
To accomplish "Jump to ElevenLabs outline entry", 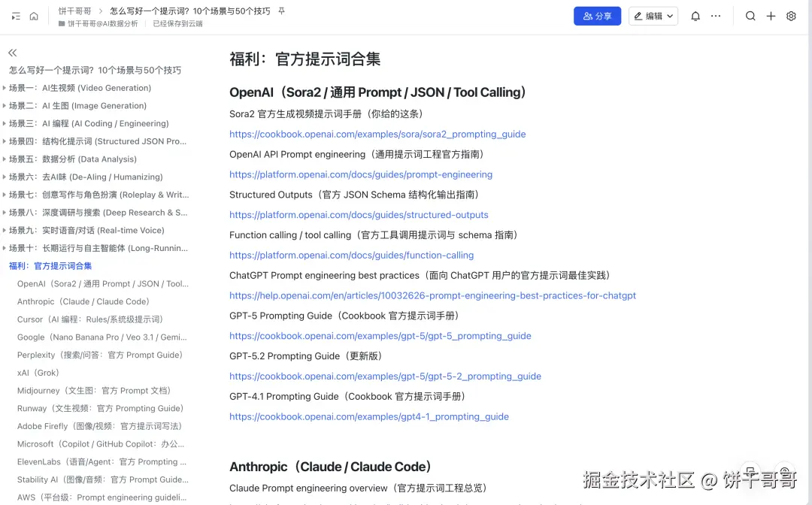I will pos(101,461).
